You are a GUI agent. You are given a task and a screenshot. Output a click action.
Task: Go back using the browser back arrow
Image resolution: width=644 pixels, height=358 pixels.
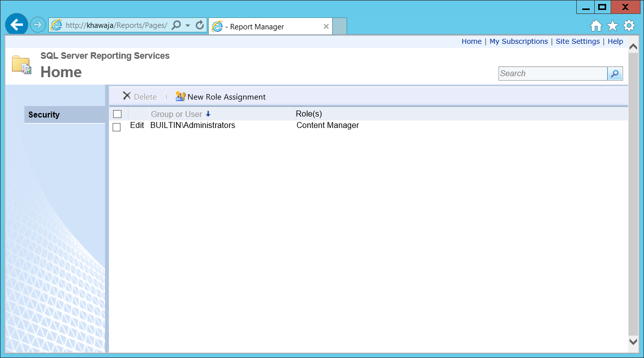16,24
